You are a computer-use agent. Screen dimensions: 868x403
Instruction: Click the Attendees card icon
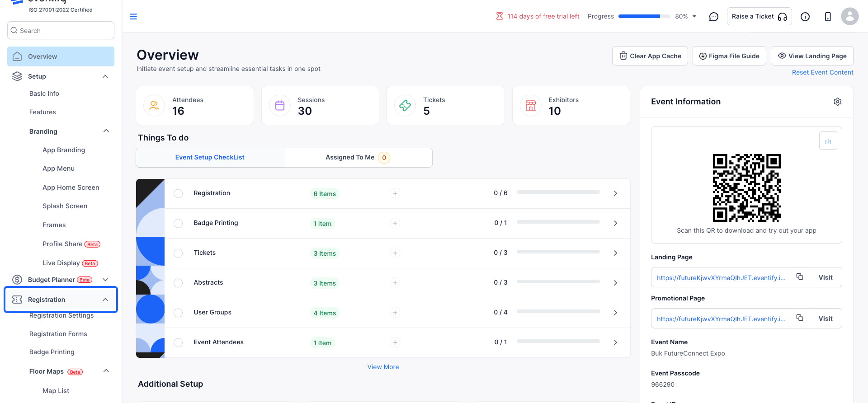click(x=154, y=106)
